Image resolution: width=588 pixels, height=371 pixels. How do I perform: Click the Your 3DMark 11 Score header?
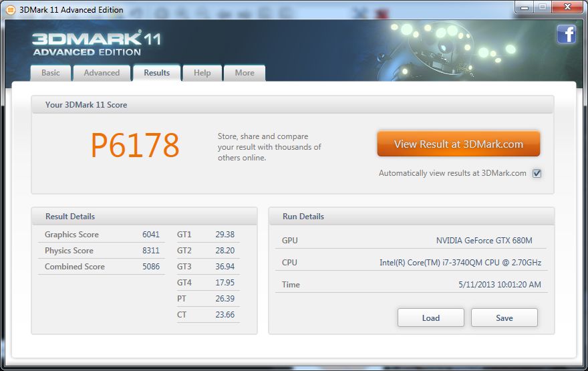tap(86, 105)
